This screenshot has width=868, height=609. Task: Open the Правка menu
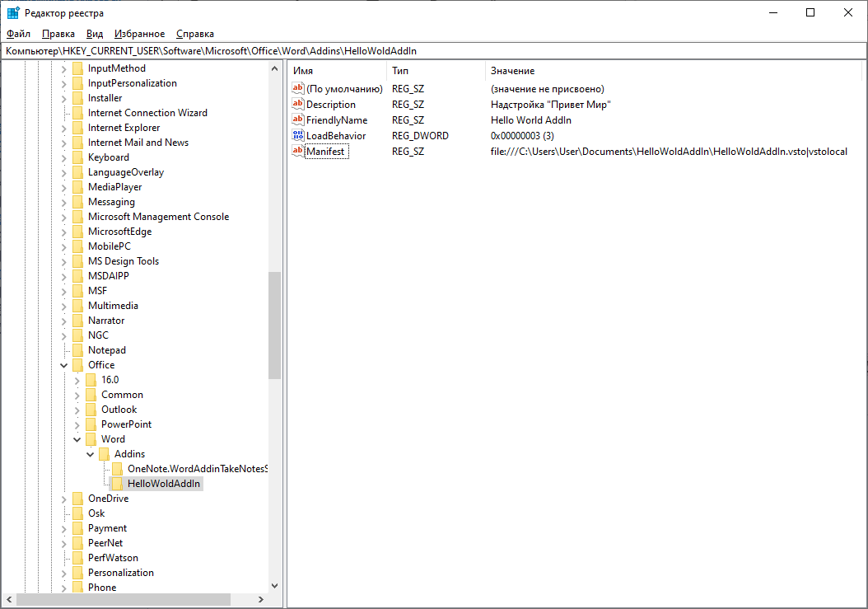point(58,34)
